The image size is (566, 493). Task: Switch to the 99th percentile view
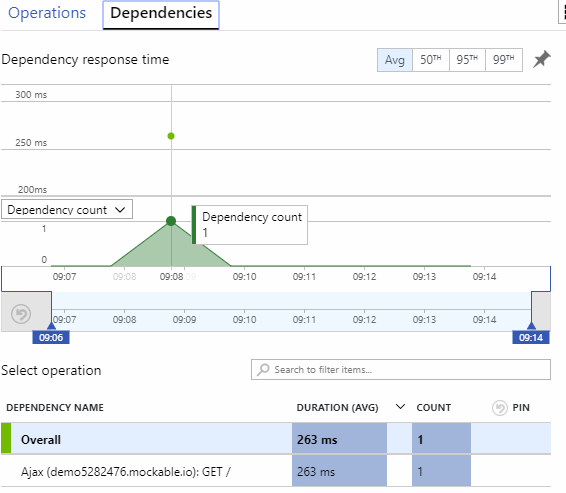pyautogui.click(x=504, y=60)
